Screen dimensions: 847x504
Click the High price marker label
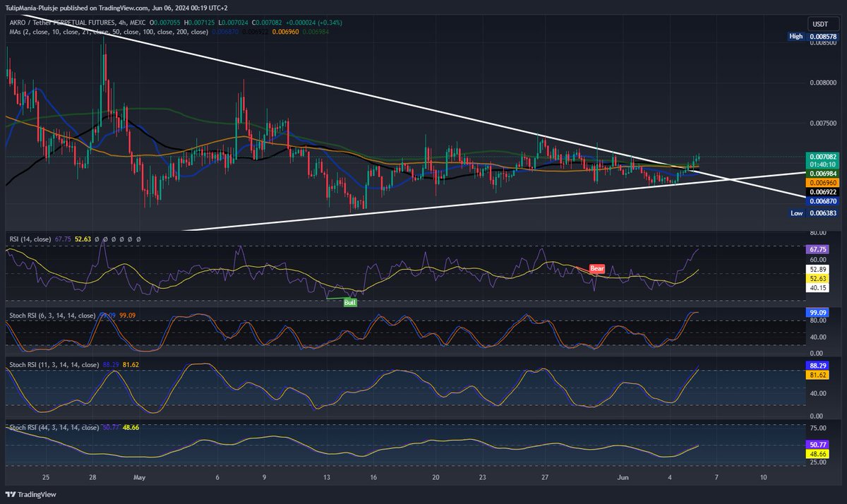click(x=796, y=35)
